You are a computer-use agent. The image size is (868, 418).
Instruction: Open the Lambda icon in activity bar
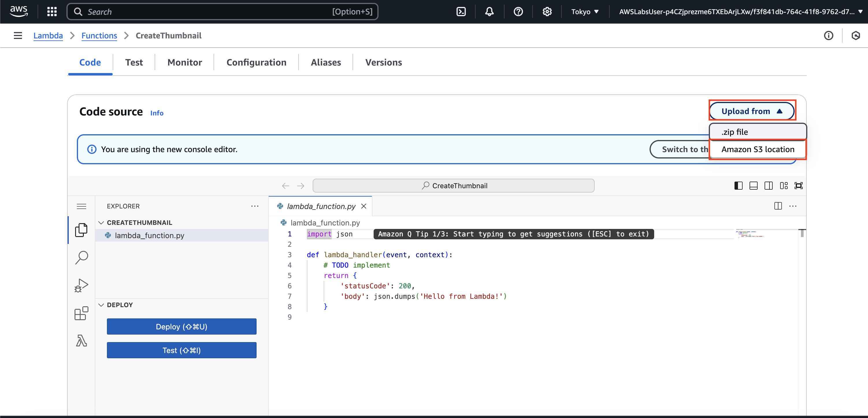(81, 341)
